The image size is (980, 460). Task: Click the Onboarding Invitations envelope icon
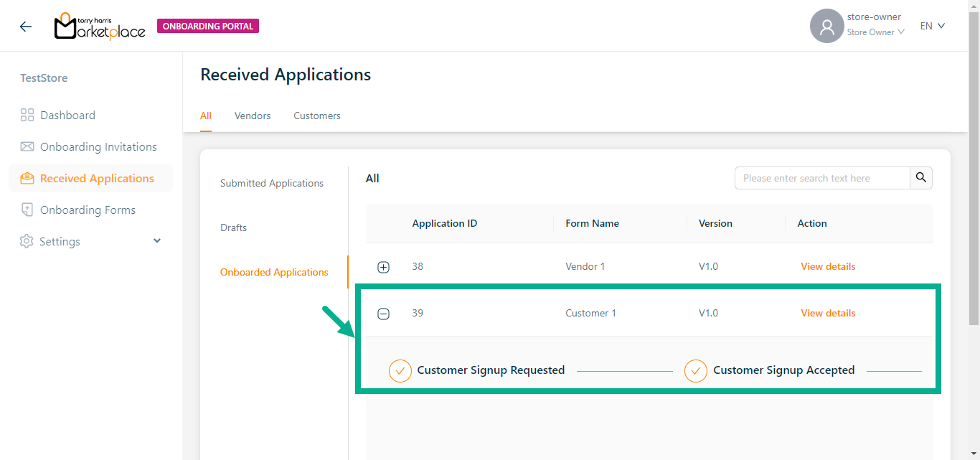pyautogui.click(x=27, y=147)
